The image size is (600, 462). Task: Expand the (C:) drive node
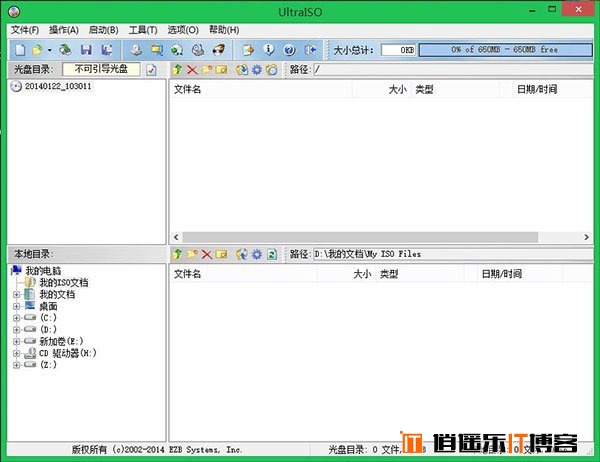(16, 318)
